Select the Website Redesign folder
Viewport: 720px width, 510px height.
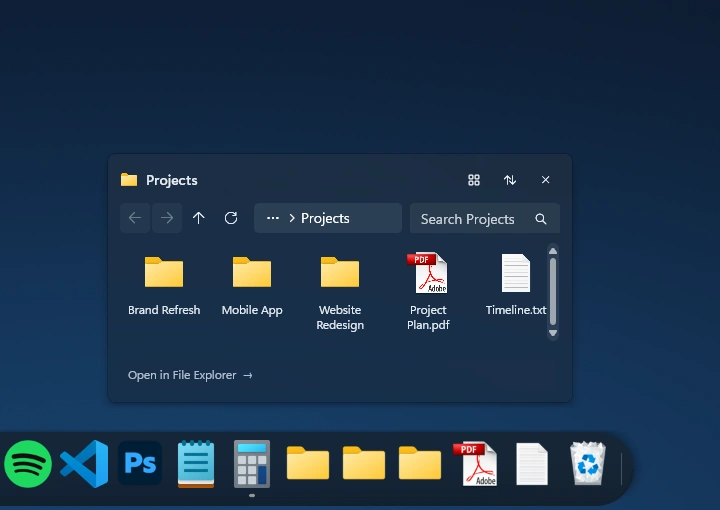340,292
